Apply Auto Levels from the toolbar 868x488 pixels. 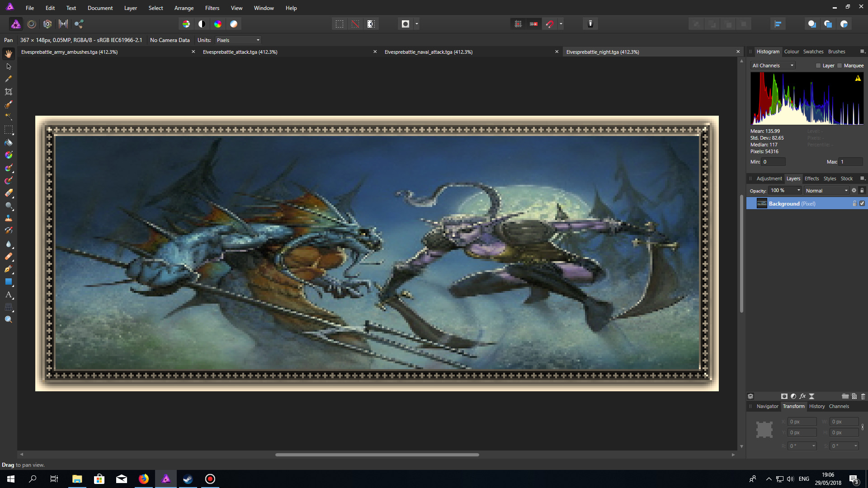[x=186, y=24]
